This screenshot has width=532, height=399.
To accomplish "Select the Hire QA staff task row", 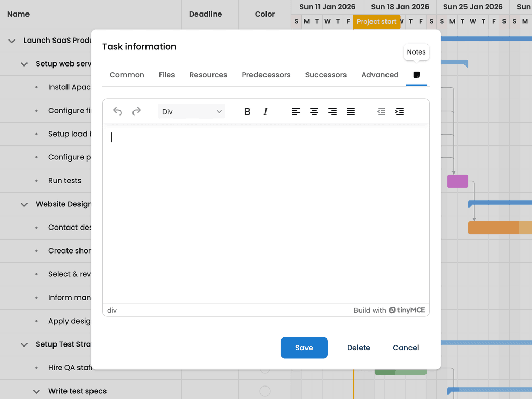I will 46,368.
